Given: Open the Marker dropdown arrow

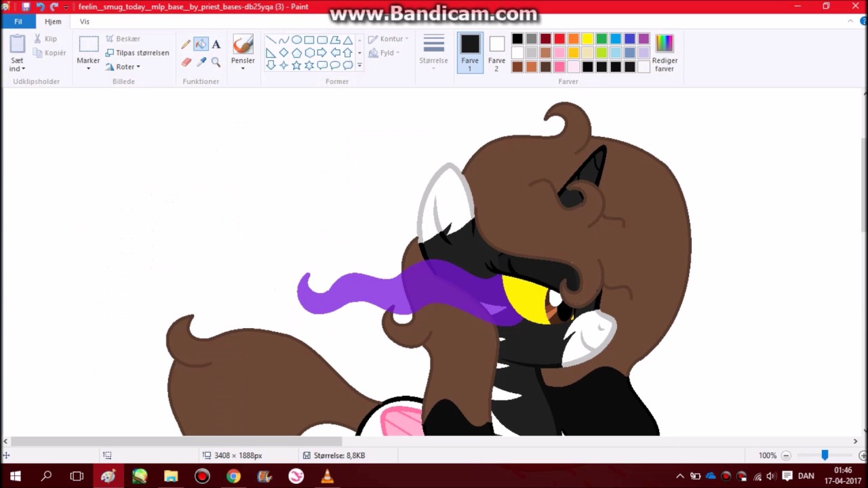Looking at the screenshot, I should point(88,68).
